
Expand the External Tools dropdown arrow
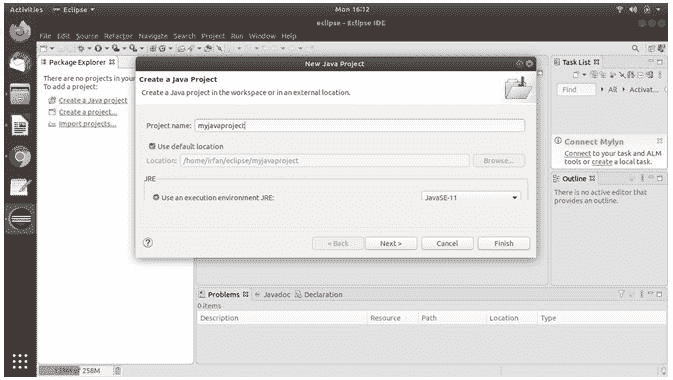pyautogui.click(x=142, y=49)
